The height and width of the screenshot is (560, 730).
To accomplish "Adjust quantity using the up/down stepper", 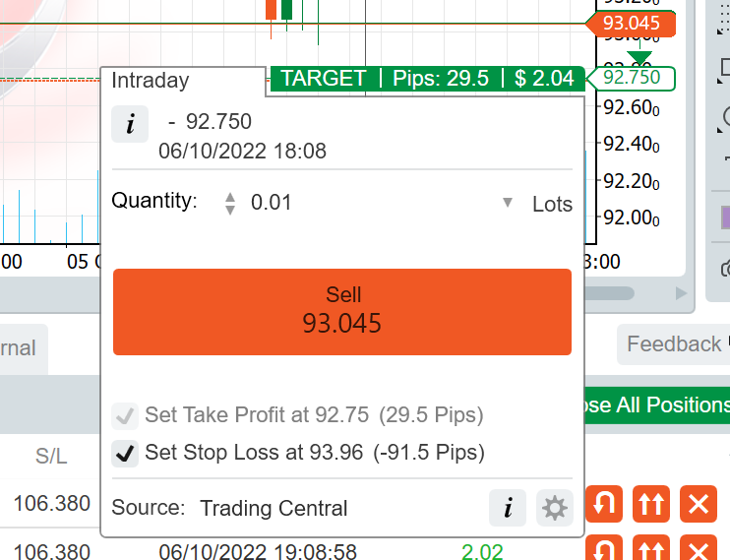I will pos(230,204).
